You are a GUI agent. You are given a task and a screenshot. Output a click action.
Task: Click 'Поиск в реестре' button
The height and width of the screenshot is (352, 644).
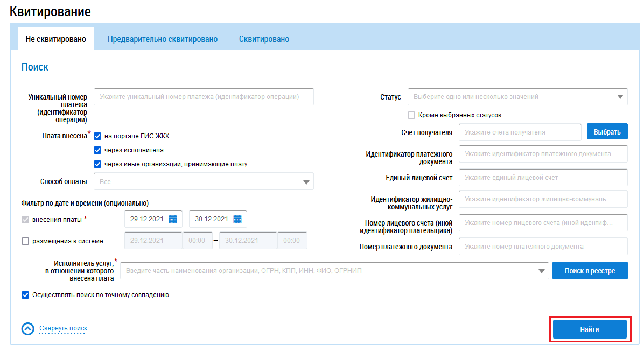[590, 271]
